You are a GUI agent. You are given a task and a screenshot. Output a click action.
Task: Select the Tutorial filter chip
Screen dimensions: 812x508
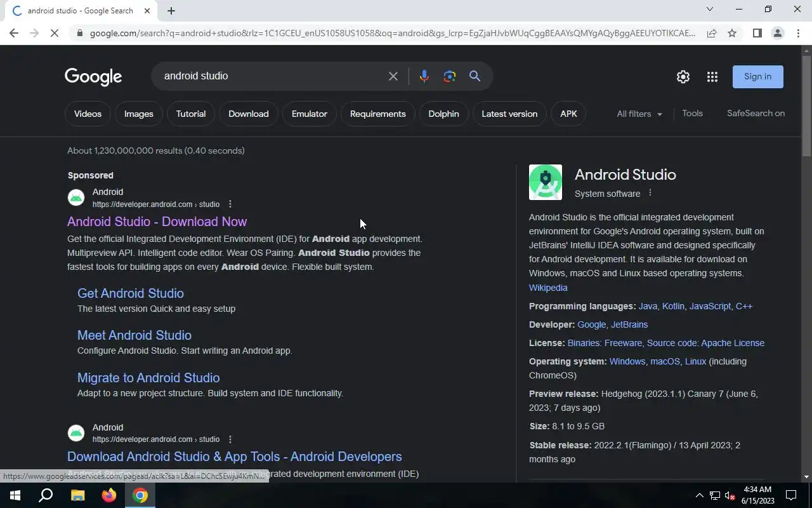pos(191,114)
